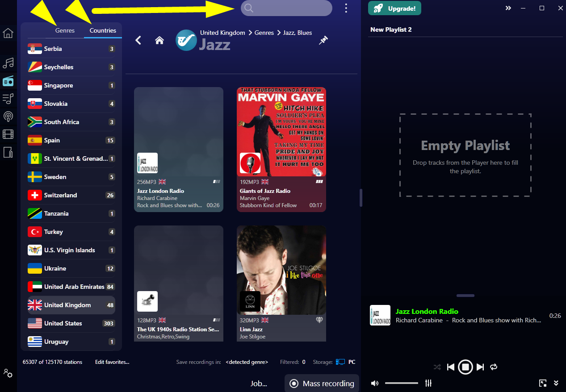Click the search magnifier icon
The image size is (566, 392).
coord(249,8)
